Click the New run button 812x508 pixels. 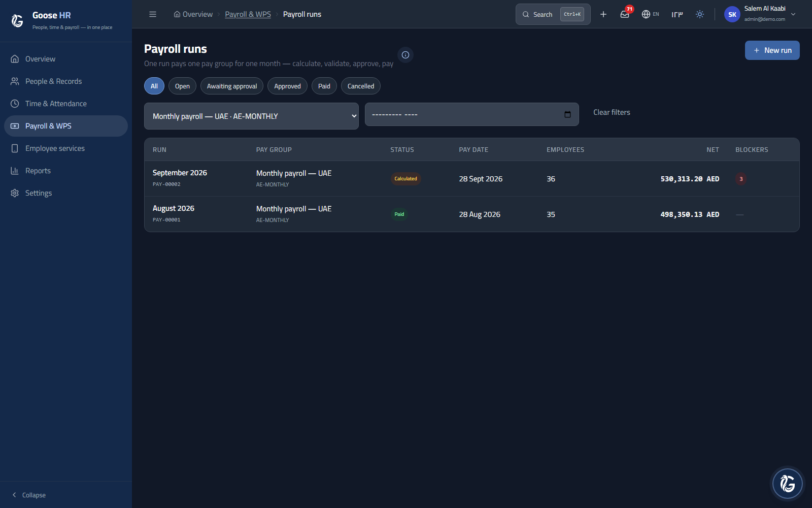point(772,50)
